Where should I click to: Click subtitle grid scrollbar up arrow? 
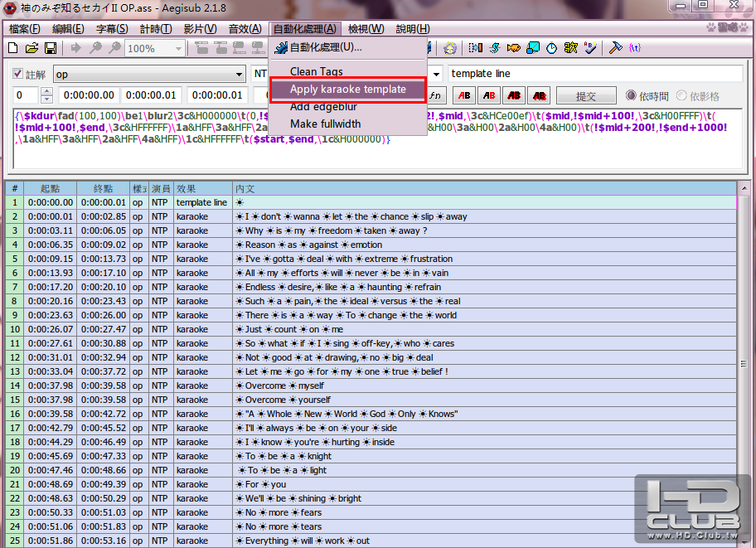click(744, 187)
